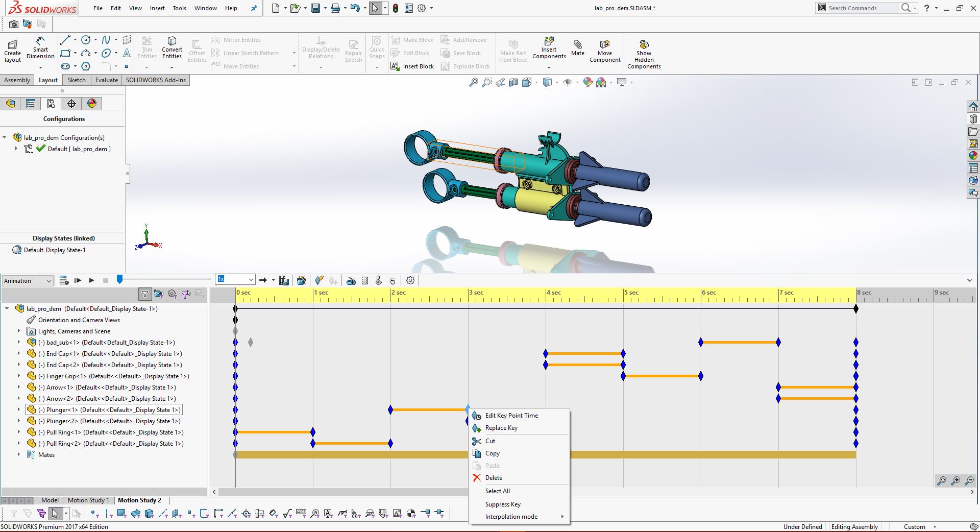The width and height of the screenshot is (980, 532).
Task: Click Finger Grip<1> key point at 6 sec
Action: pos(701,376)
